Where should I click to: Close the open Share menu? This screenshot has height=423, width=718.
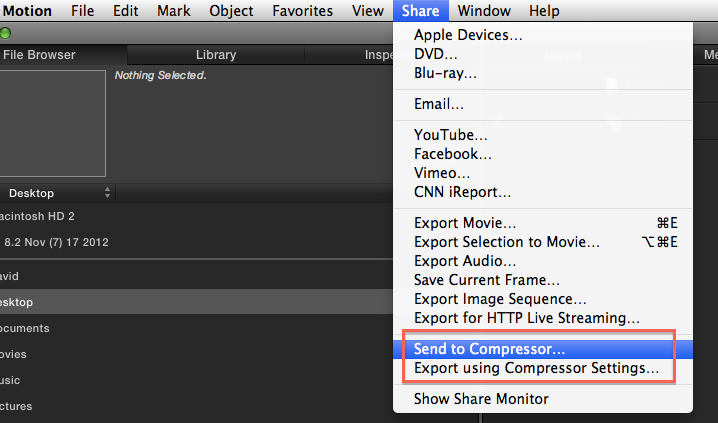coord(420,11)
